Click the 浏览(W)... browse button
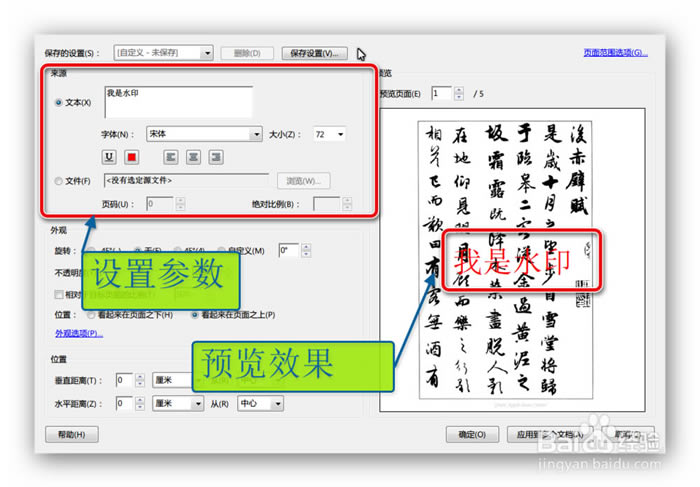The image size is (700, 487). (x=304, y=181)
